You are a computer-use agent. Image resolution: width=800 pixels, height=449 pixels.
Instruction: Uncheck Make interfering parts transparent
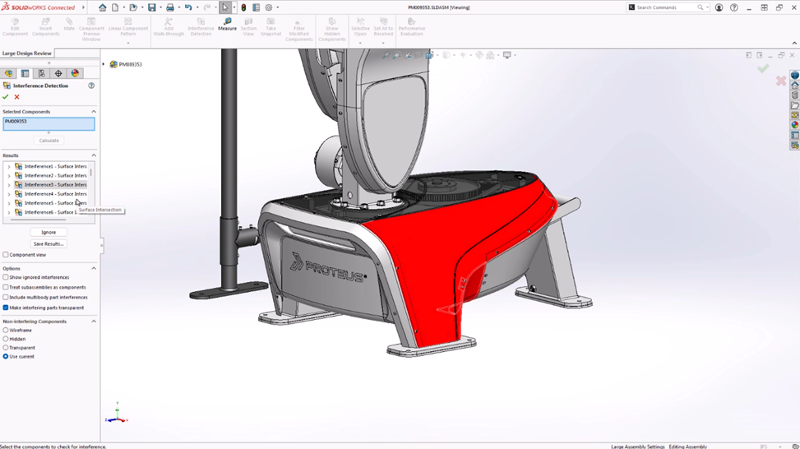[6, 308]
